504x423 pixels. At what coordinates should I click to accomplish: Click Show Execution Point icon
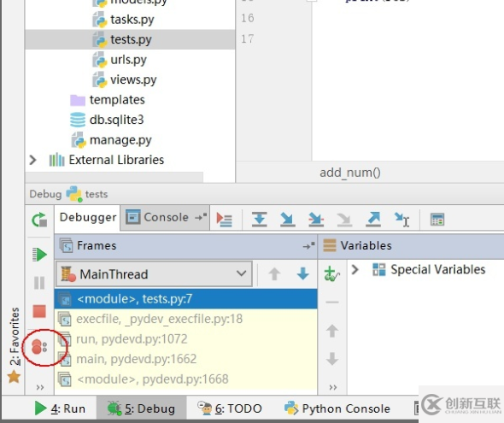[224, 220]
